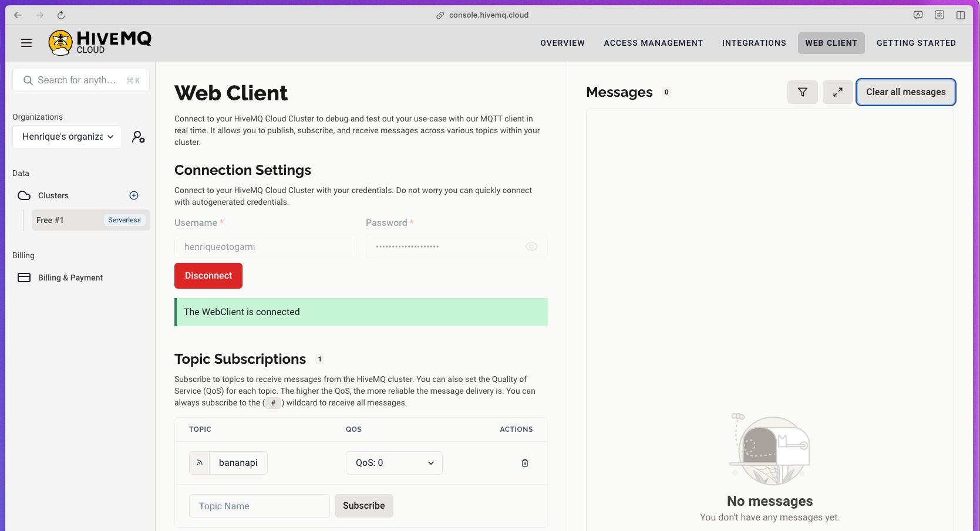Click the HiveMQ Cloud logo
This screenshot has height=531, width=980.
point(100,43)
